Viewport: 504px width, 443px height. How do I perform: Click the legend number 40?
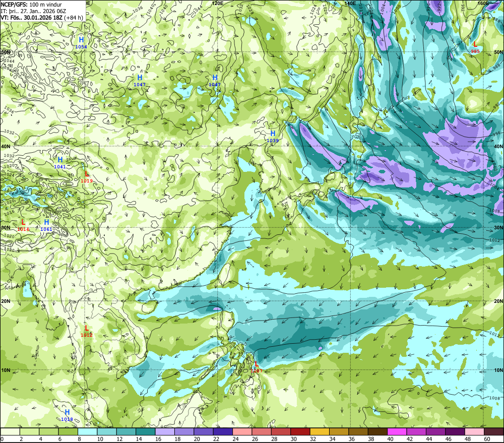tap(390, 439)
